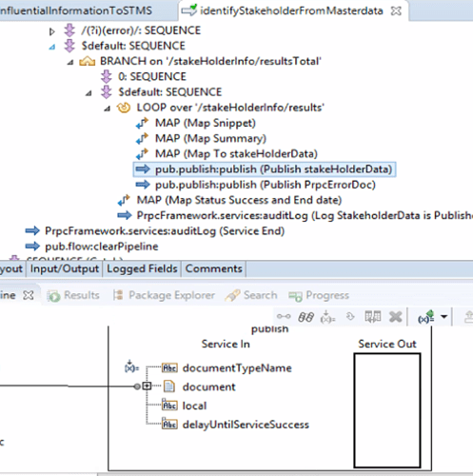
Task: Click the delete X pipeline toolbar icon
Action: [x=395, y=317]
